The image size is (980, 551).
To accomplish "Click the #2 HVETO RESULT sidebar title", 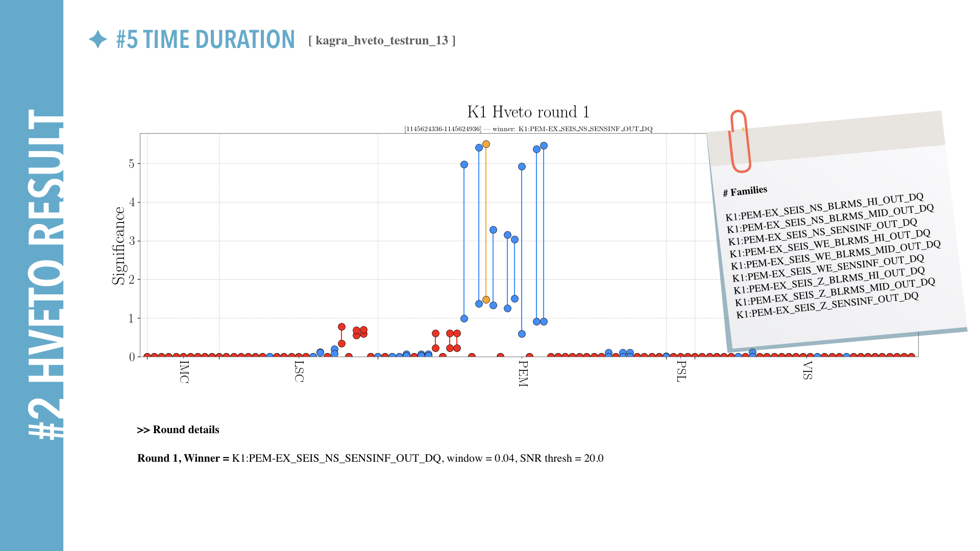I will point(45,274).
